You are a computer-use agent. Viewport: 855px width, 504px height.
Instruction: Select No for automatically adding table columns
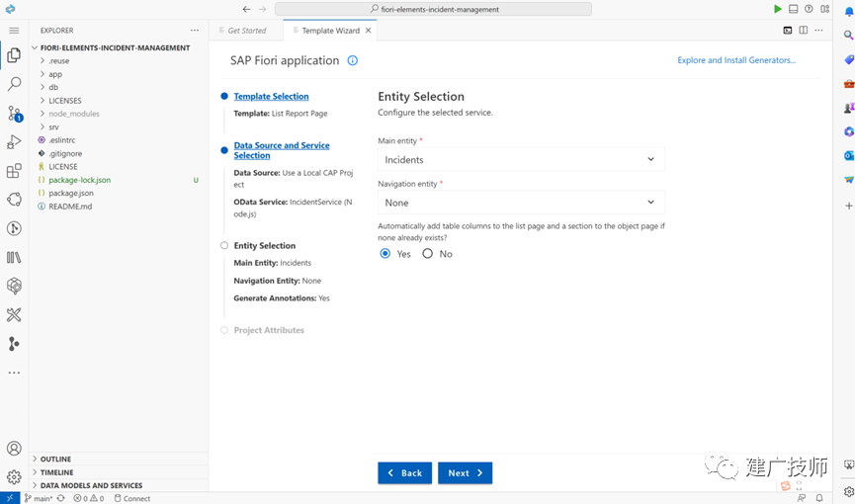[427, 254]
